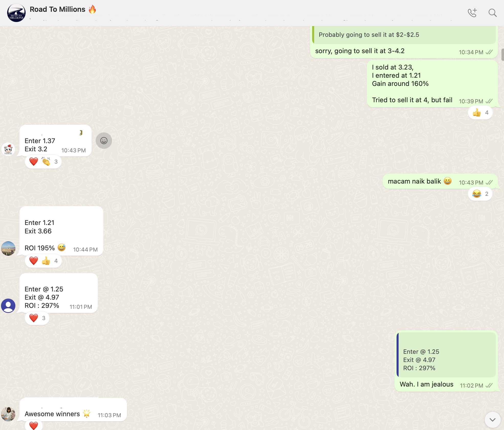Open the cartoon avatar of the Enter 1.37 sender
This screenshot has height=430, width=504.
[x=8, y=149]
